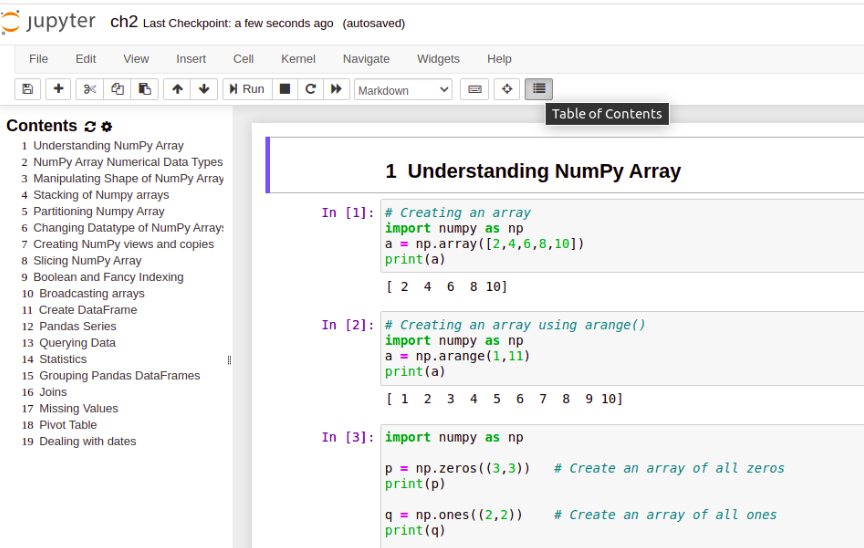Navigate to Querying Data section
864x548 pixels.
[78, 343]
